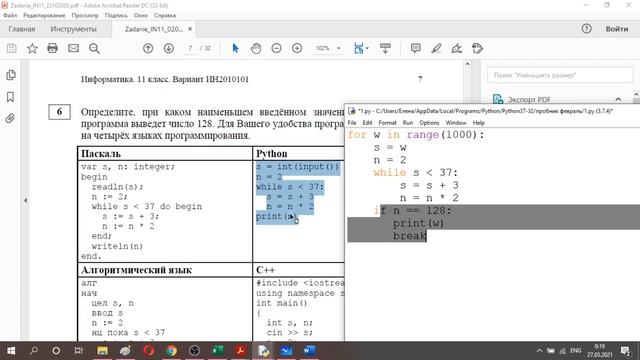Open Help menu in IDLE window
This screenshot has width=640, height=360.
coord(478,123)
